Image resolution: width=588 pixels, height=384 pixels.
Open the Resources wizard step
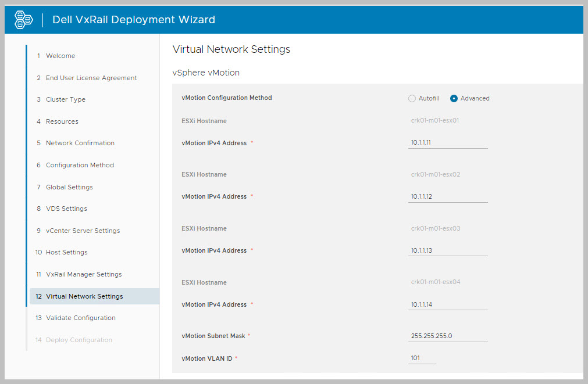pos(62,121)
